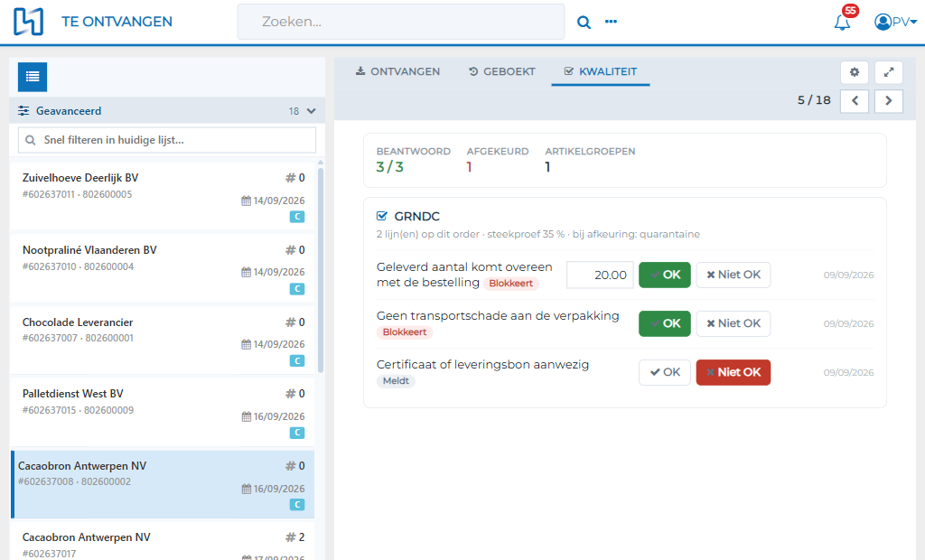Go to the next order
925x560 pixels.
click(889, 100)
